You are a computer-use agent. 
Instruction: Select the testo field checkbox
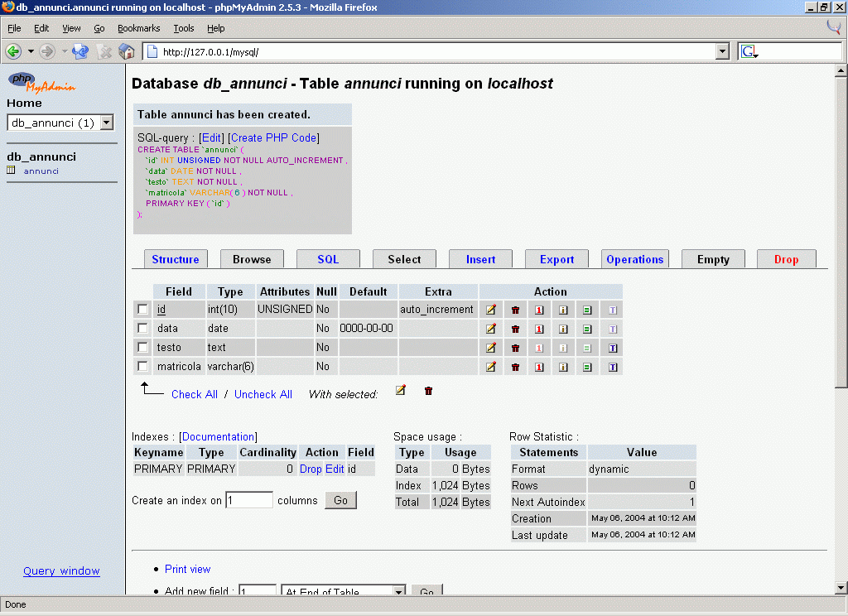[x=143, y=348]
